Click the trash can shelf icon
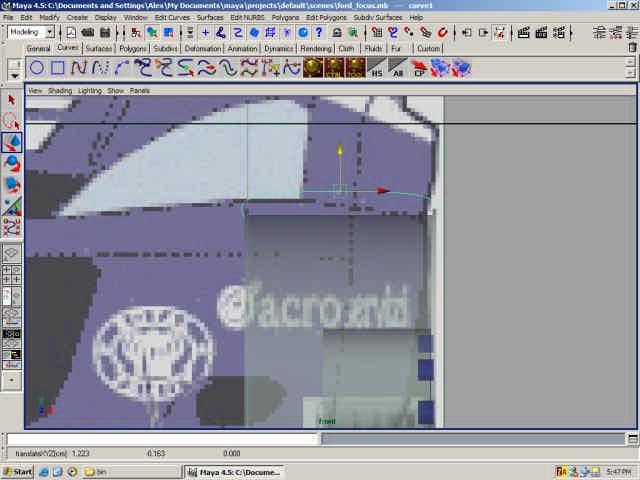Screen dimensions: 640x480 point(631,47)
